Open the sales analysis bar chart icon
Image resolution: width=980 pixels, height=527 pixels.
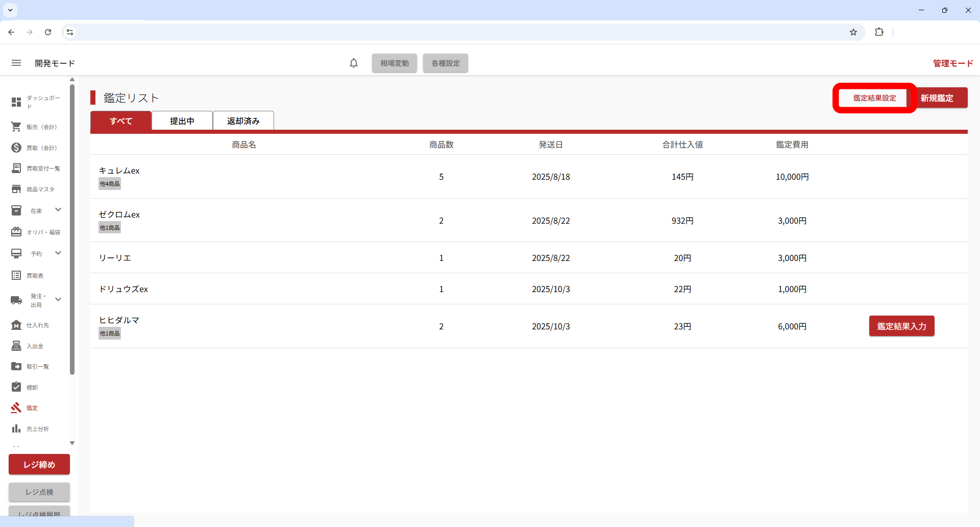pos(16,428)
